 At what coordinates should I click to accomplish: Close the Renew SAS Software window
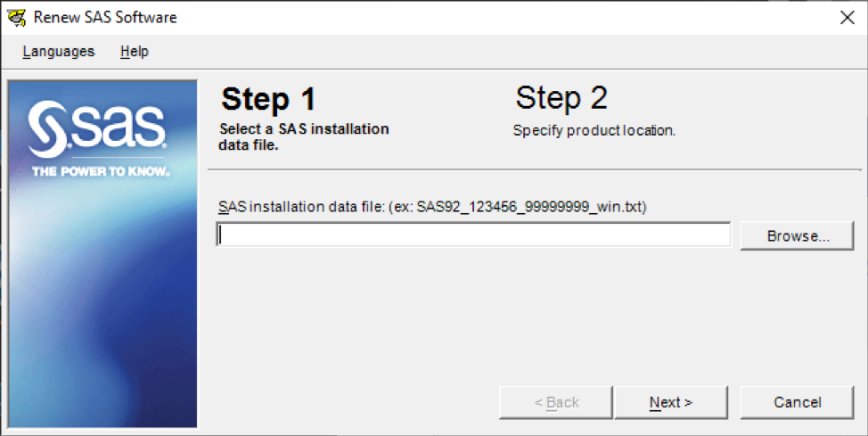(x=847, y=18)
